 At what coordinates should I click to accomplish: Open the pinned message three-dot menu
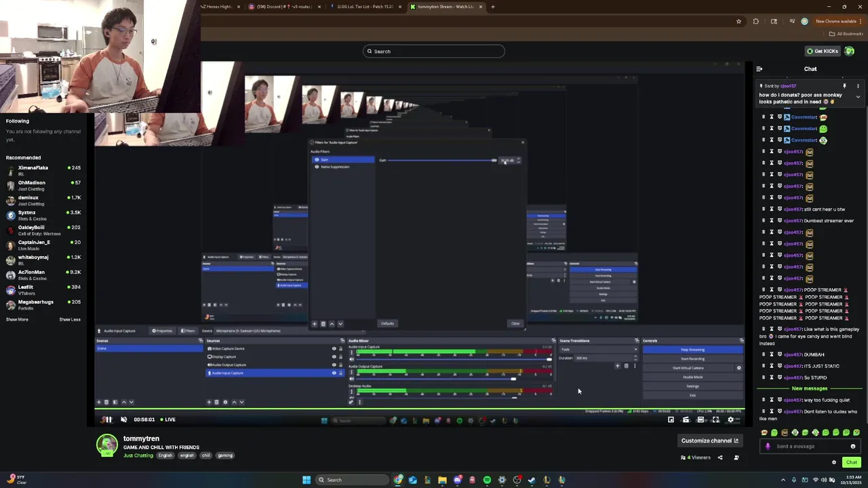coord(858,86)
